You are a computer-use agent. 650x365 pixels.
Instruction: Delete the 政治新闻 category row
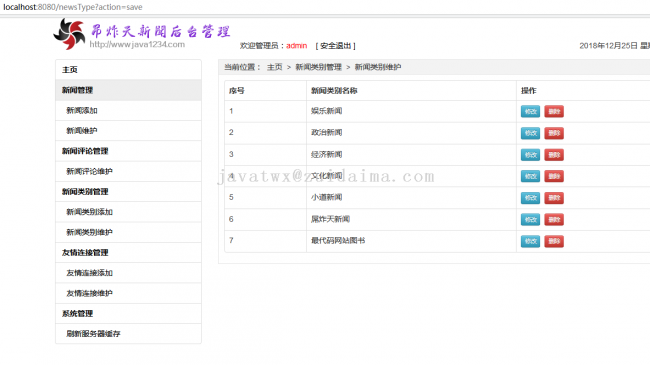coord(554,133)
